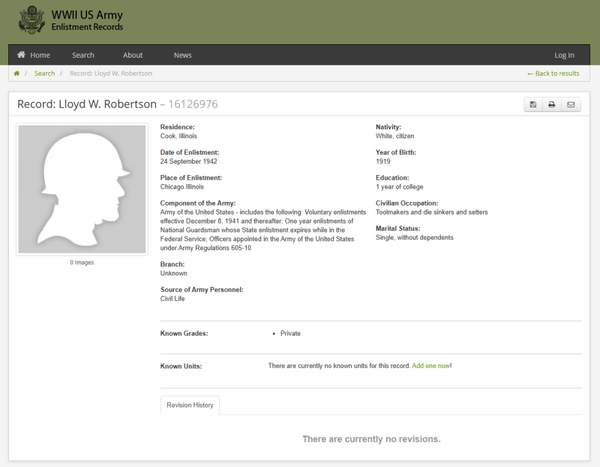Image resolution: width=600 pixels, height=467 pixels.
Task: Click the house icon beside Home in navbar
Action: 21,55
